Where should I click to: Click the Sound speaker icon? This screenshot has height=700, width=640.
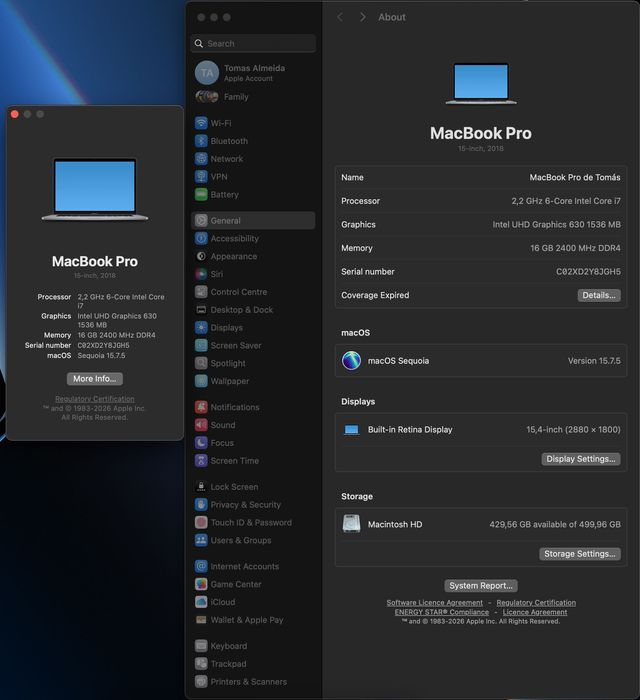tap(201, 425)
